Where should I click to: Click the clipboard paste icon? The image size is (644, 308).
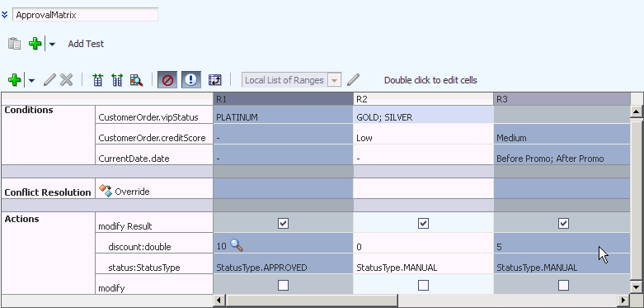coord(14,43)
